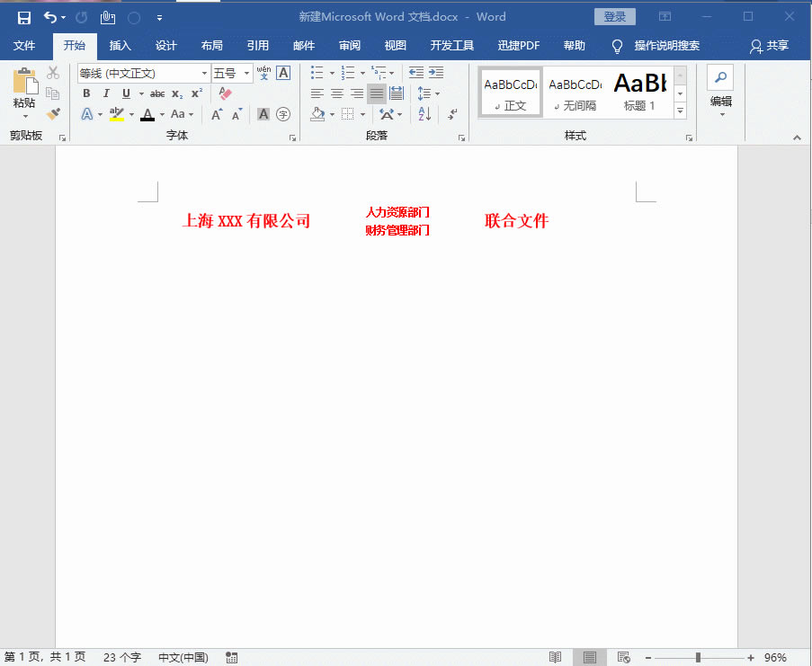Toggle the underline formatting

(x=126, y=93)
